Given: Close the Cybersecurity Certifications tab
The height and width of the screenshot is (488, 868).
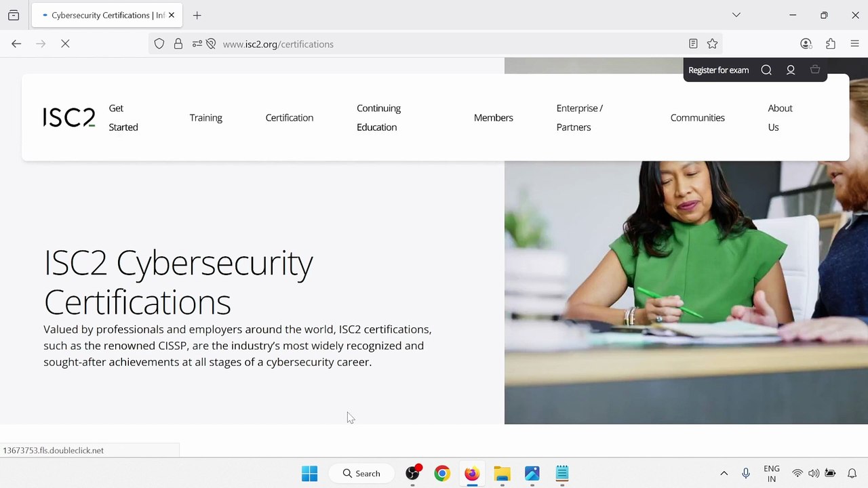Looking at the screenshot, I should [172, 15].
